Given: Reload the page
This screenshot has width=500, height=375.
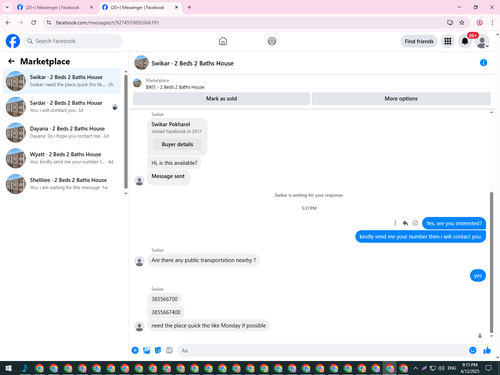Looking at the screenshot, I should coord(33,22).
